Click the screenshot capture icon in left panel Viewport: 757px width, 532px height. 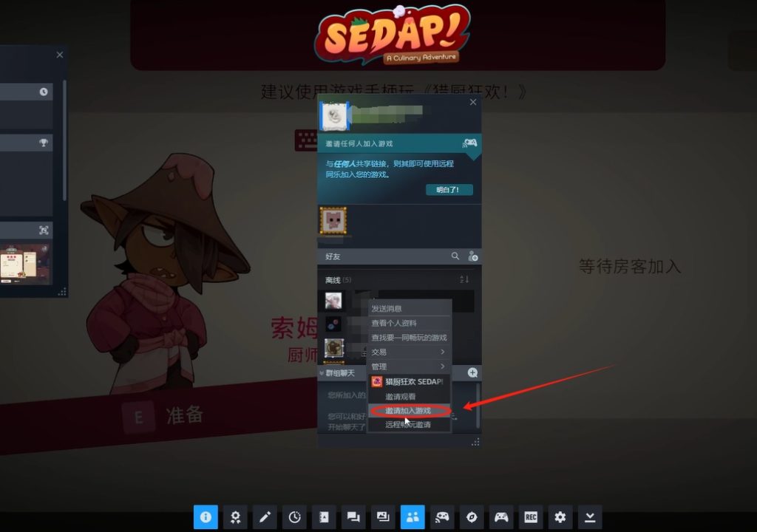(44, 231)
